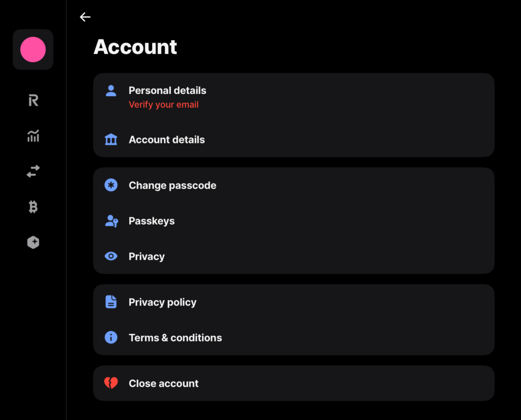Click the Change passcode asterisk icon
Screen dimensions: 521x420
point(111,185)
